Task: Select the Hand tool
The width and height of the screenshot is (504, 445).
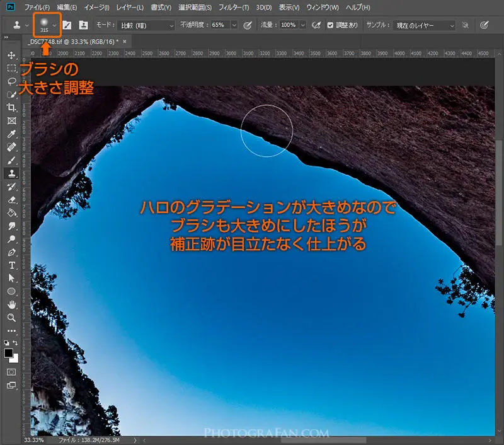Action: point(11,304)
